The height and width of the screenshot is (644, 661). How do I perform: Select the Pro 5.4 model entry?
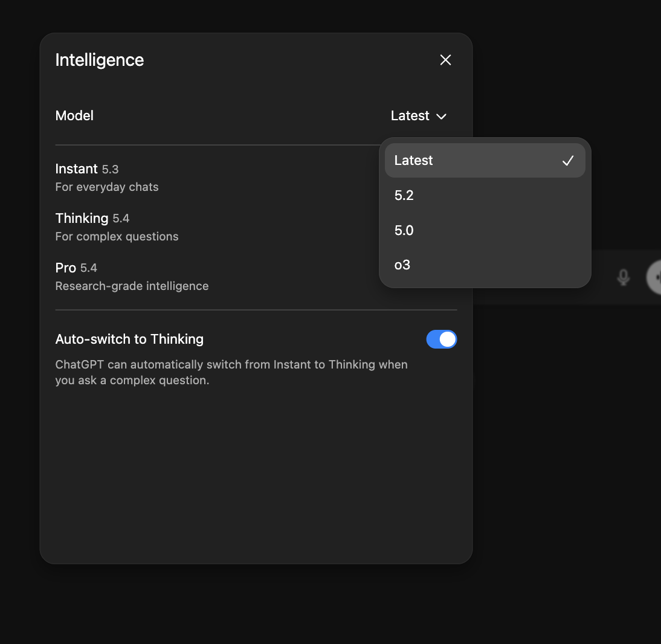point(76,268)
